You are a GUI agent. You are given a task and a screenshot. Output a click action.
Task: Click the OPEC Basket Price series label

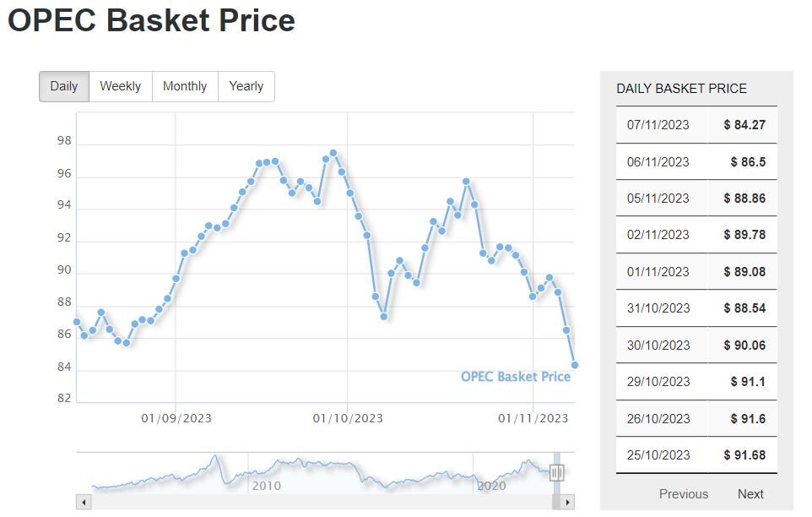click(x=515, y=377)
